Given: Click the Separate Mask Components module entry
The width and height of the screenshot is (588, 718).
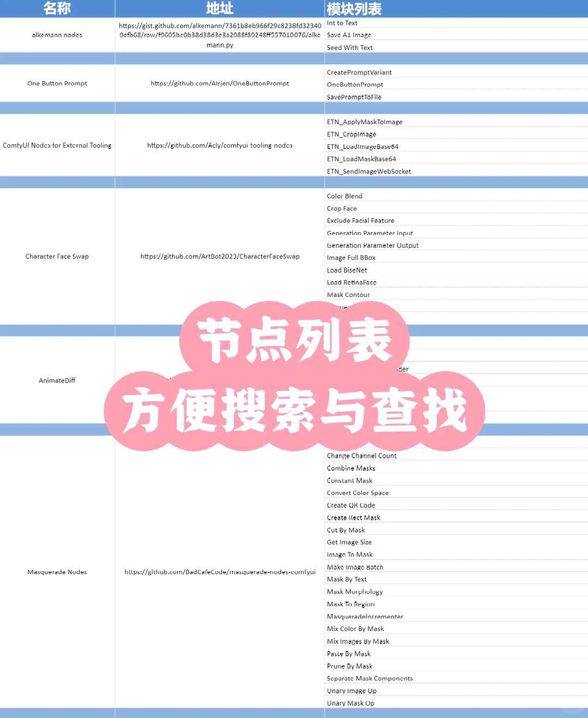Looking at the screenshot, I should (370, 678).
